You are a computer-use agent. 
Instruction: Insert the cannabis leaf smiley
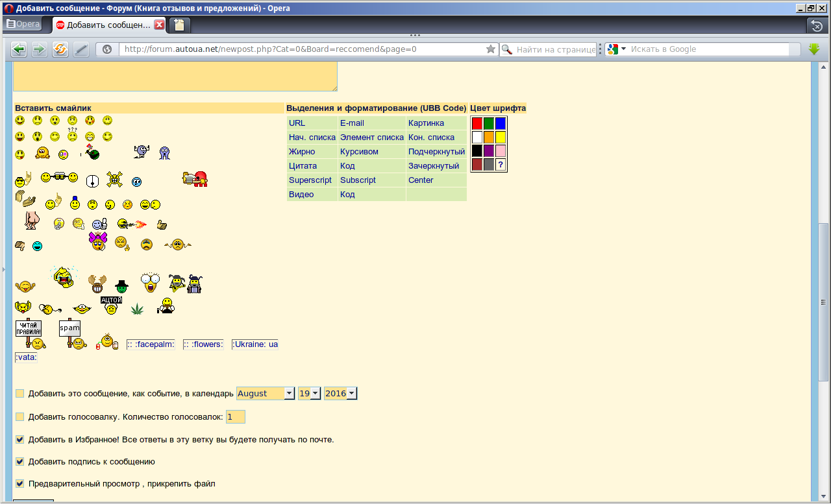click(x=137, y=309)
